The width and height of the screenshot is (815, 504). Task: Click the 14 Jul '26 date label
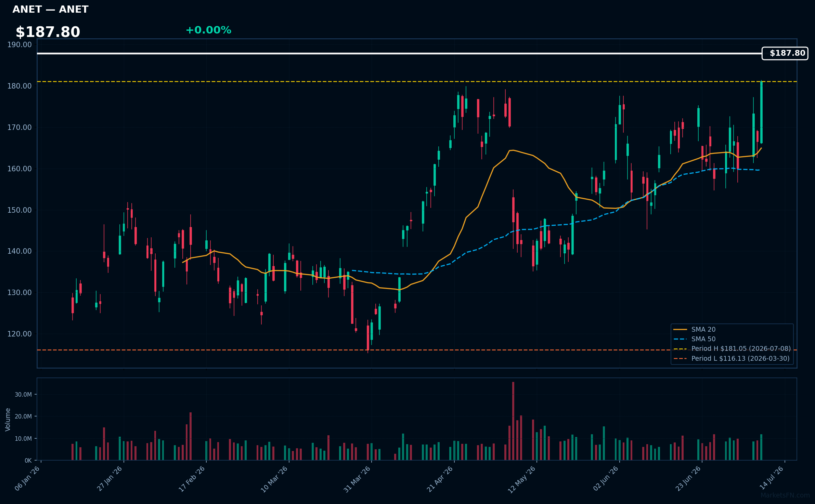(x=772, y=478)
